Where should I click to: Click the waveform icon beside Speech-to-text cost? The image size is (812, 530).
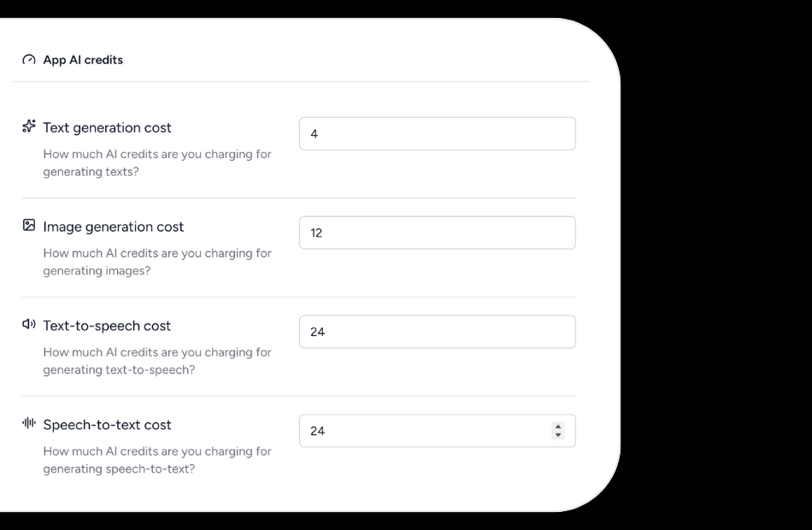point(27,424)
